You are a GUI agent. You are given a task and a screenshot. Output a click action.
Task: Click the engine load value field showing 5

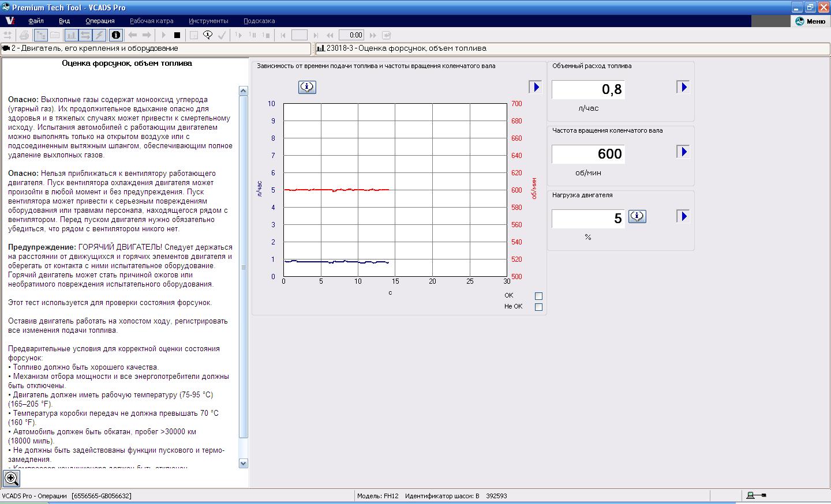click(588, 219)
